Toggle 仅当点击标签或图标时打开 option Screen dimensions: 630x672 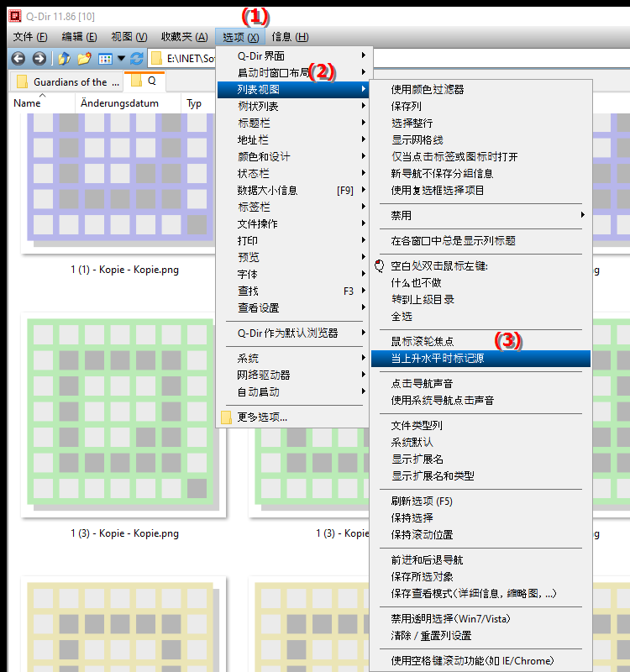480,156
